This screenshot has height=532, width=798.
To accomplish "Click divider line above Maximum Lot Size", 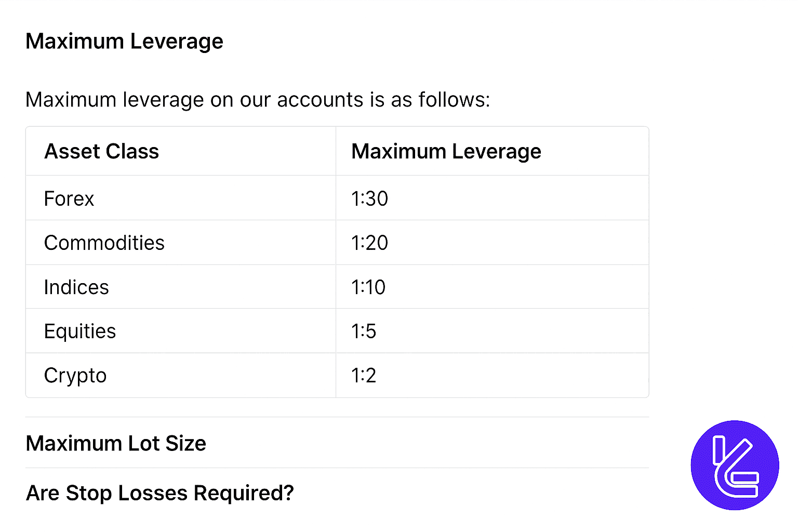I will click(x=337, y=417).
